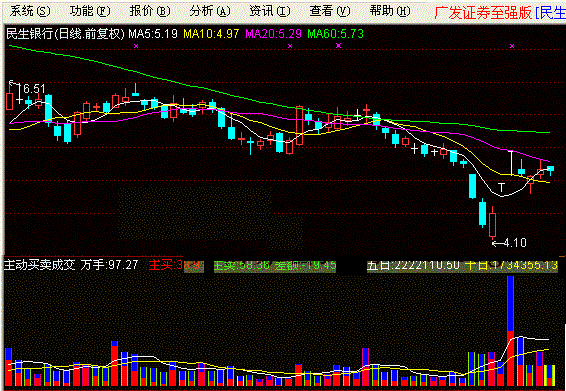Select the MA60:5.73 indicator label
This screenshot has height=391, width=566.
[335, 34]
